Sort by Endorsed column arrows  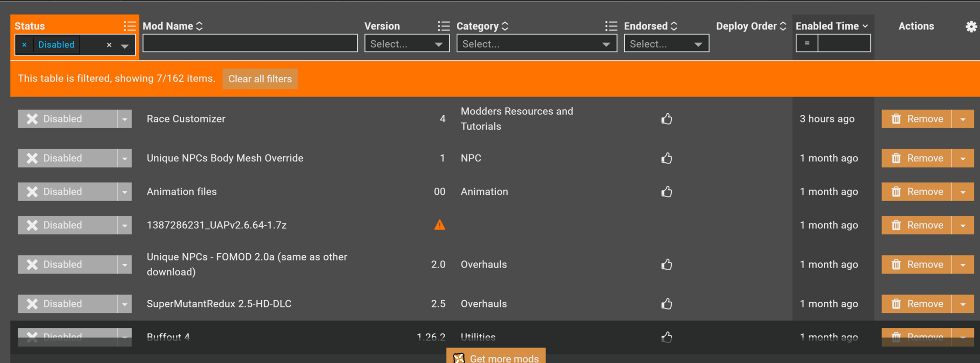point(674,26)
